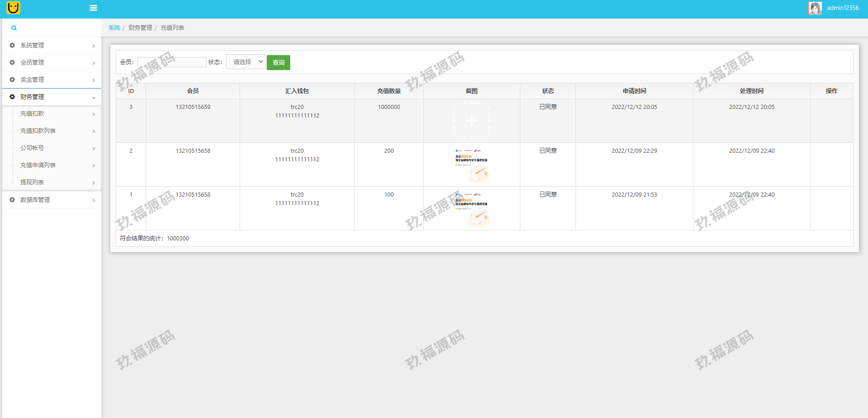Focus the 会员 search input field

click(x=172, y=62)
